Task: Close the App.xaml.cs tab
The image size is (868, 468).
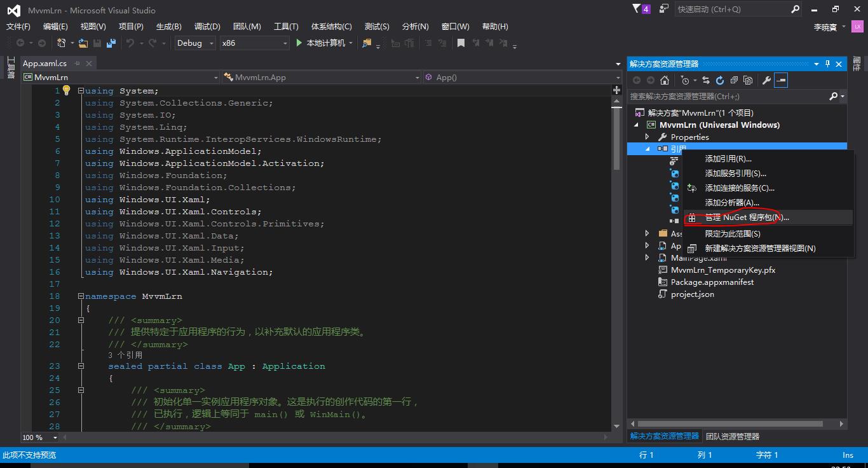Action: point(89,63)
